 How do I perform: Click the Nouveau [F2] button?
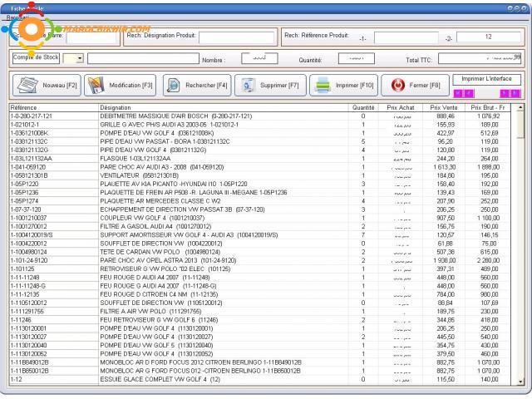(47, 85)
